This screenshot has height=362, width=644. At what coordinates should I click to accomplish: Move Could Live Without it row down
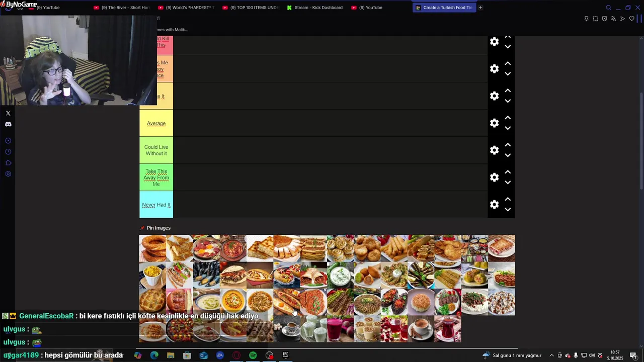pos(508,155)
